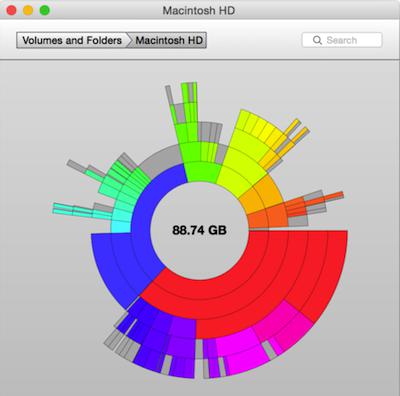Click the Macintosh HD window title

click(x=199, y=11)
